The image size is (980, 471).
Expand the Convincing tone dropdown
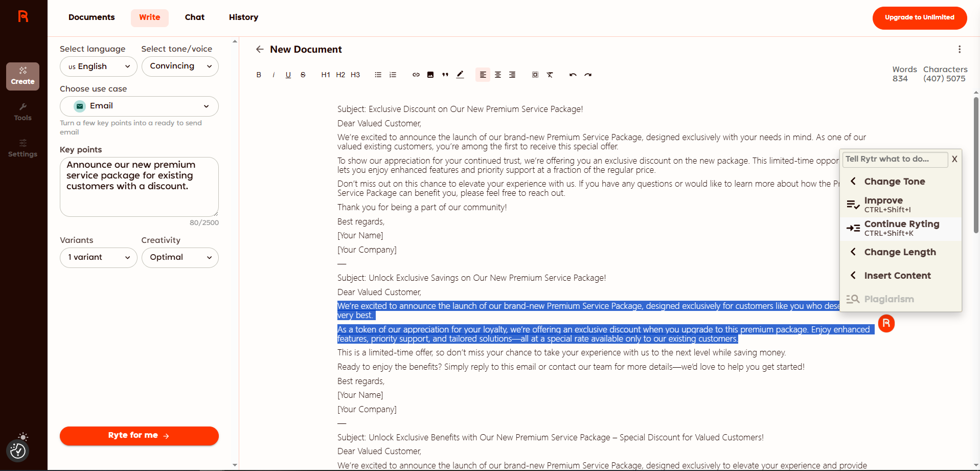[180, 66]
